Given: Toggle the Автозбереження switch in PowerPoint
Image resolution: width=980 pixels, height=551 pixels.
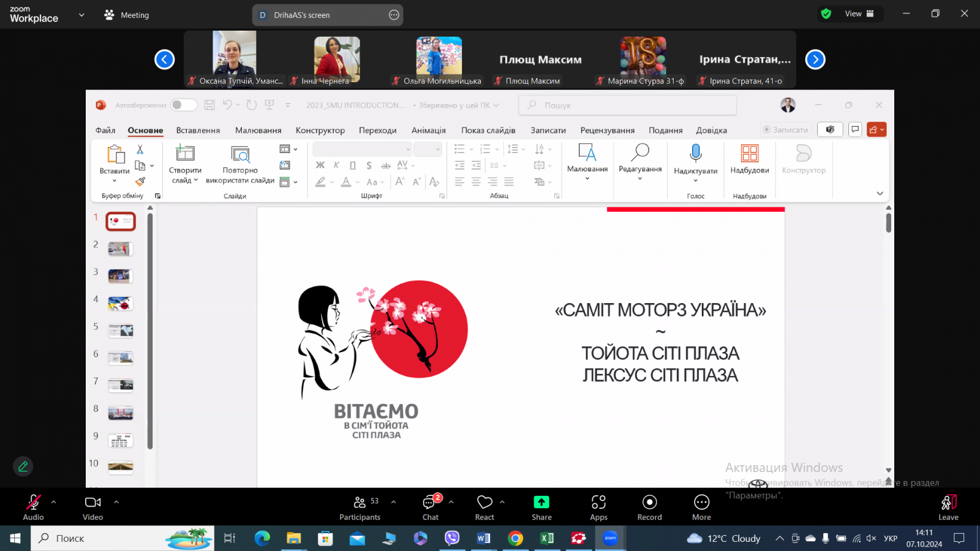Looking at the screenshot, I should pyautogui.click(x=184, y=105).
